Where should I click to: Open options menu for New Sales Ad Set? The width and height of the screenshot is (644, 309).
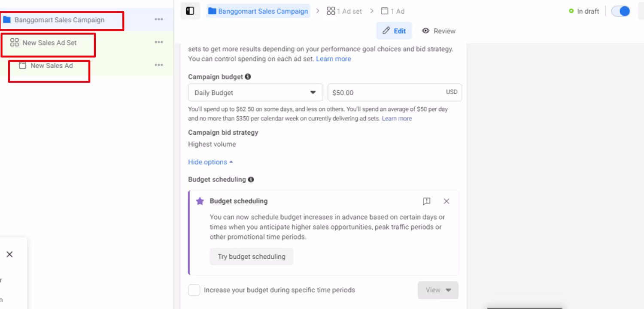click(x=159, y=42)
